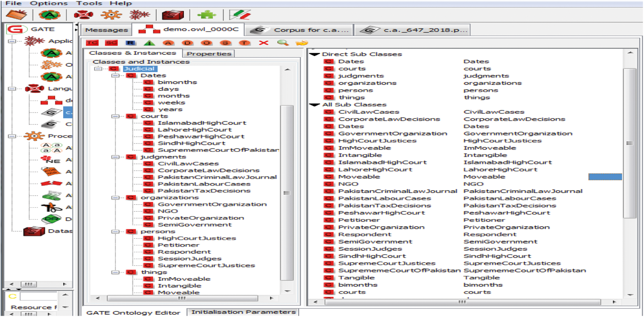Image resolution: width=644 pixels, height=317 pixels.
Task: Collapse the courts tree node
Action: coord(115,116)
